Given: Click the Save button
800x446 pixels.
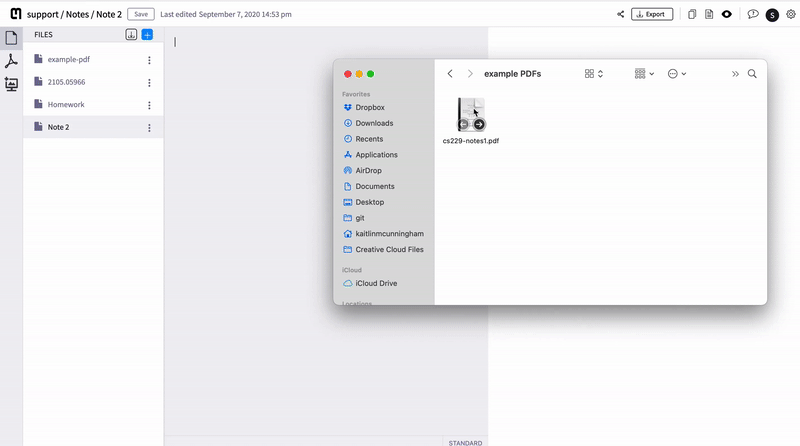Looking at the screenshot, I should [x=141, y=14].
